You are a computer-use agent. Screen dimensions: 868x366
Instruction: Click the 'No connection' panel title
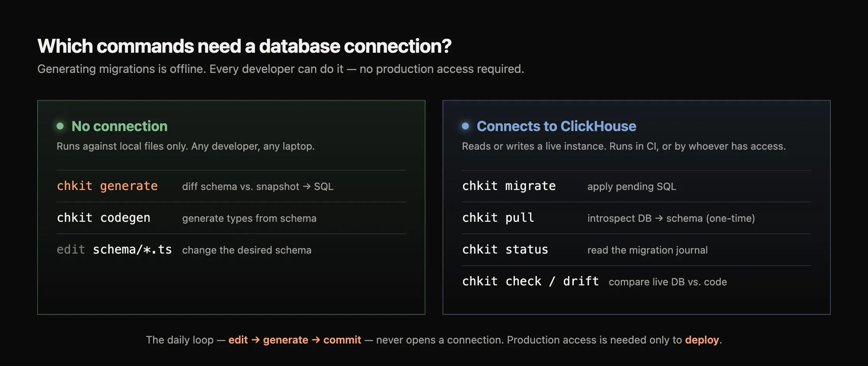point(119,126)
